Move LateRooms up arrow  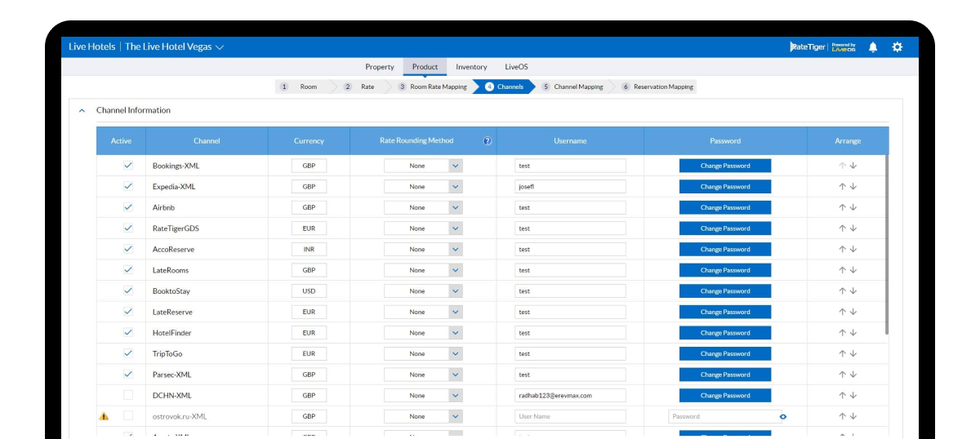pyautogui.click(x=842, y=270)
